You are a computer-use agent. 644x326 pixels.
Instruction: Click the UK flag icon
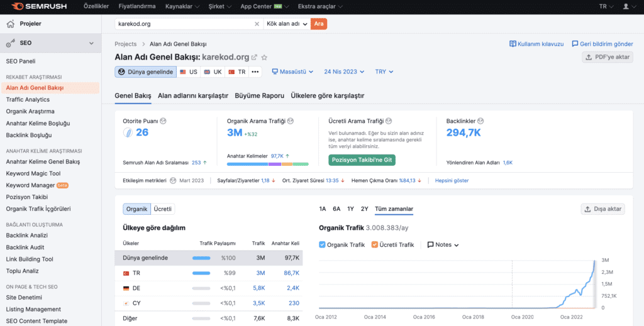207,72
